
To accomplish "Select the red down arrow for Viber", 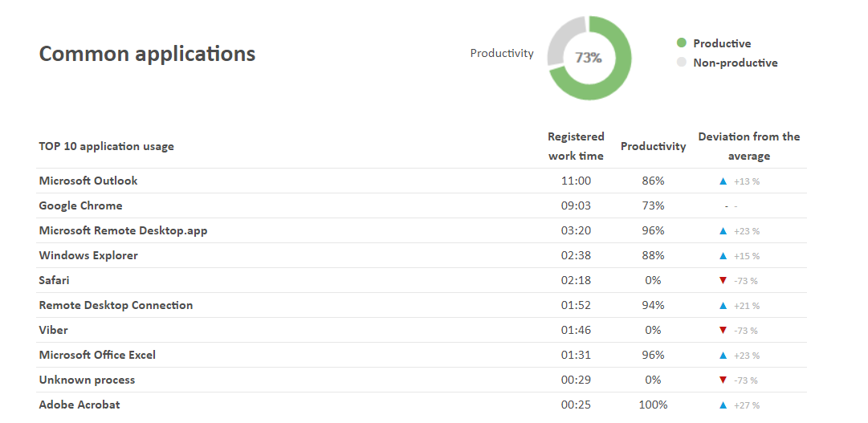I will 723,331.
